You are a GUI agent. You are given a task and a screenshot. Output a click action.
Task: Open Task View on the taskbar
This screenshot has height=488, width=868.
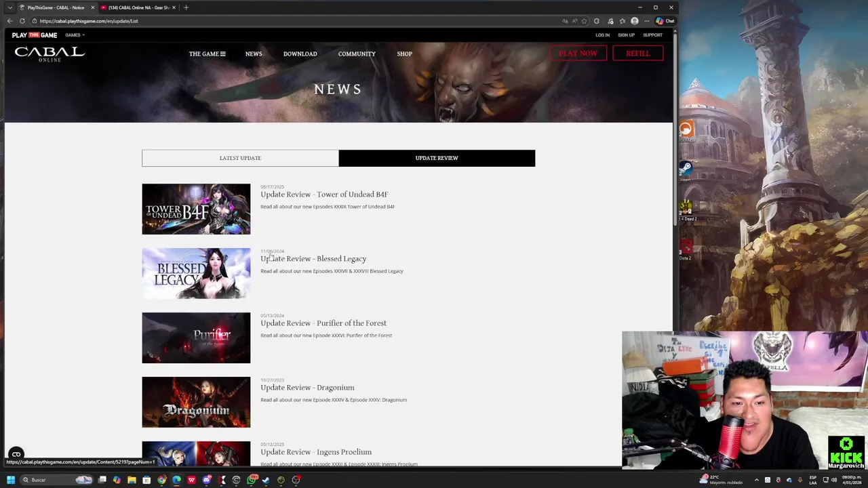tap(102, 480)
